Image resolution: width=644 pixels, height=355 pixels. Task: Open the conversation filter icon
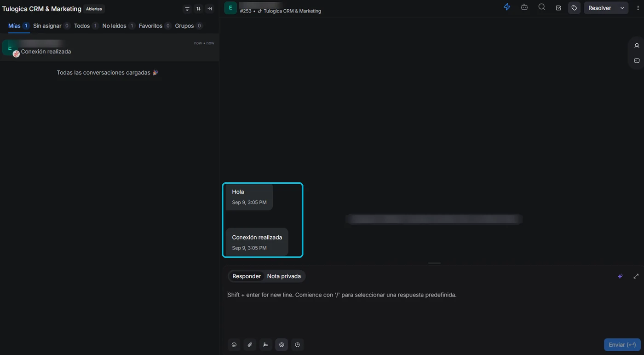(x=187, y=9)
